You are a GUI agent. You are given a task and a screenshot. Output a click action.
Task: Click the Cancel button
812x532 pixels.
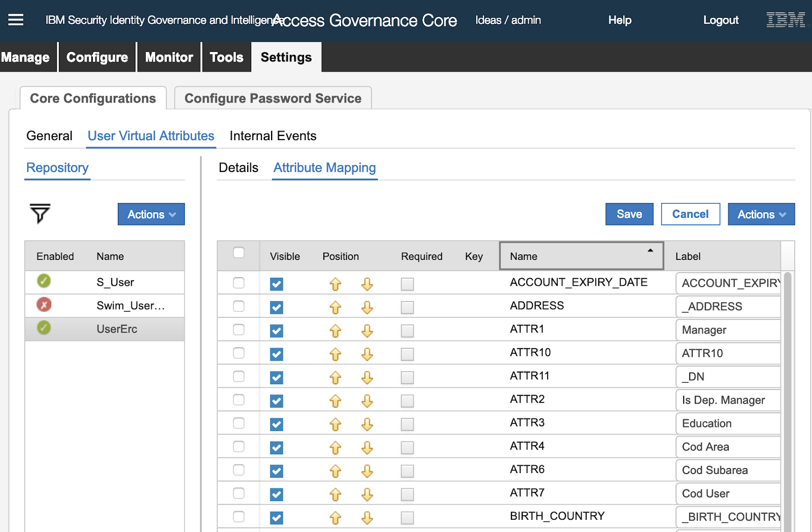click(690, 214)
